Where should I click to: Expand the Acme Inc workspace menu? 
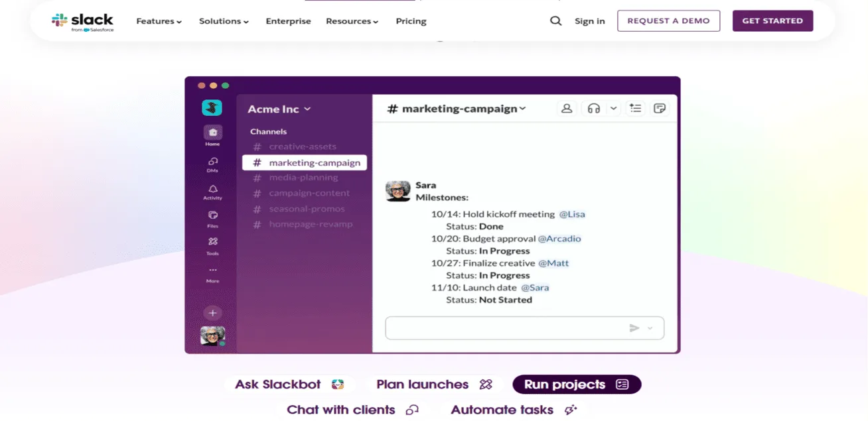coord(279,109)
